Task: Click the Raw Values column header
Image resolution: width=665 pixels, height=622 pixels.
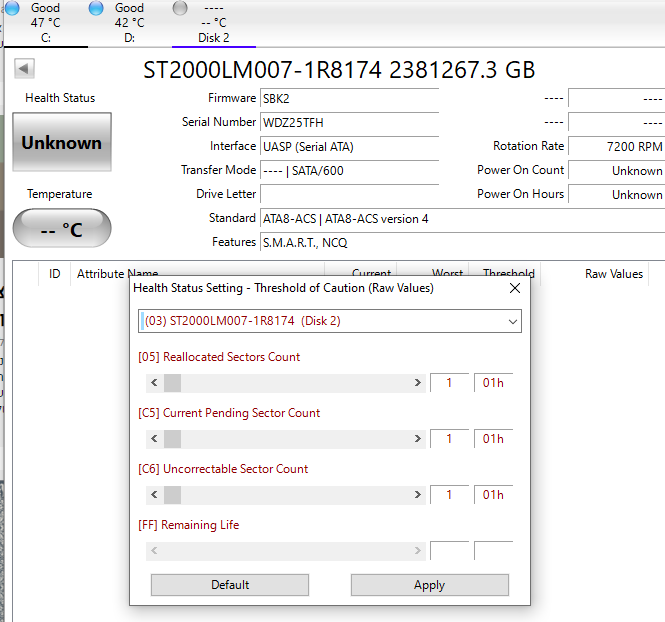Action: (x=595, y=274)
